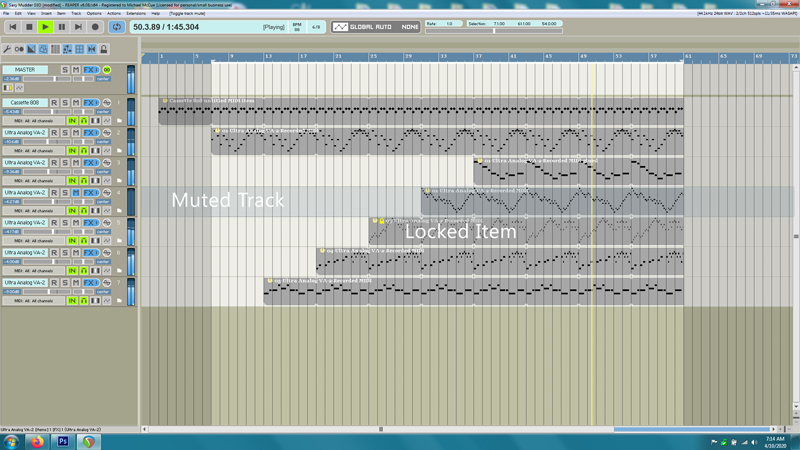This screenshot has width=800, height=450.
Task: Toggle the grid lines toolbar icon
Action: (80, 49)
